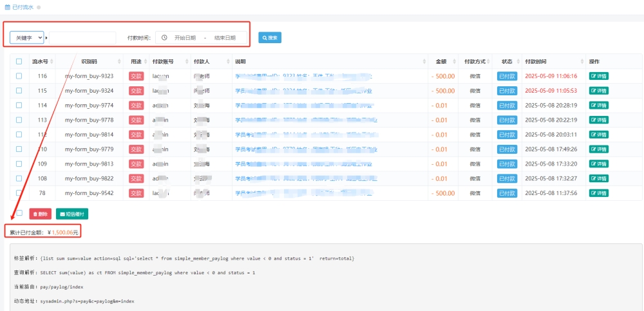Open 详情 for row 115
The image size is (644, 311).
point(598,91)
